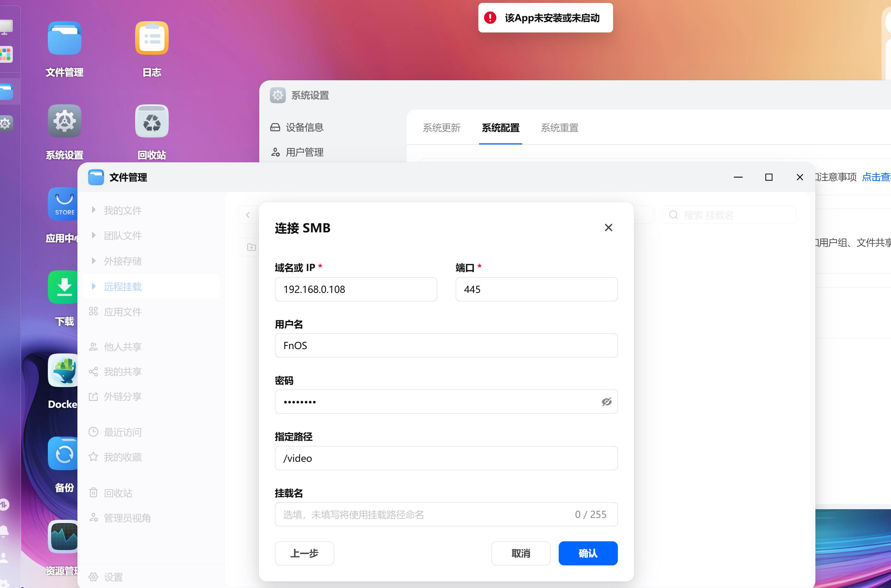This screenshot has height=588, width=891.
Task: Click the 搜索 挂载名 search box
Action: pyautogui.click(x=728, y=214)
